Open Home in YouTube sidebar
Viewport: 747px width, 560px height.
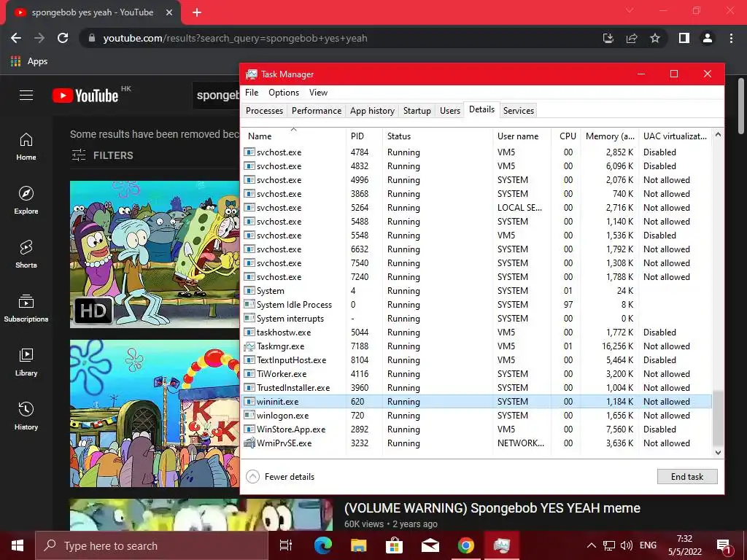coord(26,147)
